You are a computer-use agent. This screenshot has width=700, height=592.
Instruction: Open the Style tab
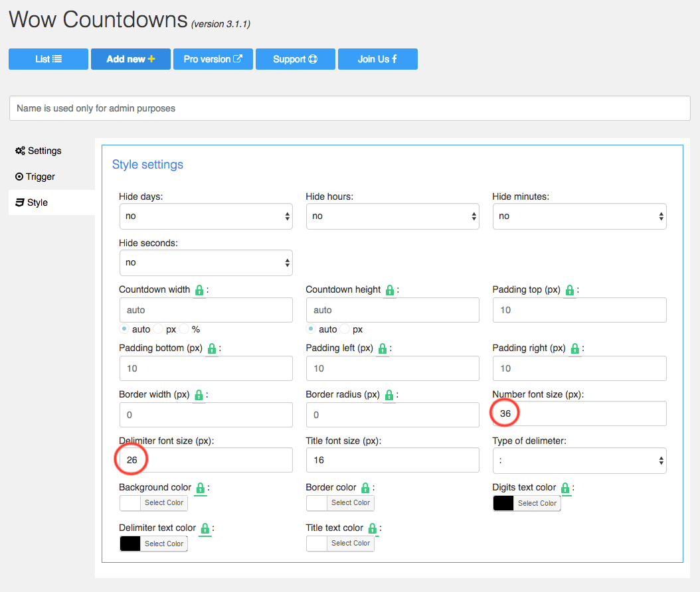52,202
